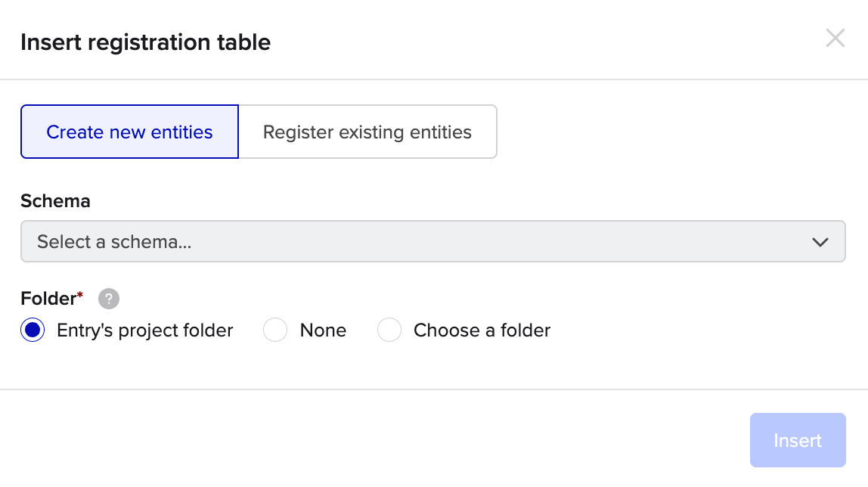Open the Select a schema dropdown
The image size is (868, 487).
tap(432, 242)
